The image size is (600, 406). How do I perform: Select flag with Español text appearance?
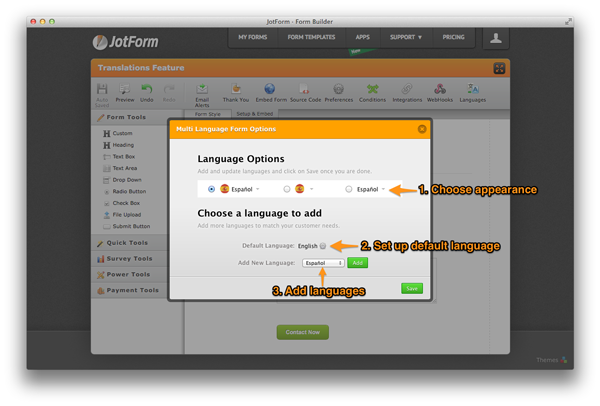[x=211, y=189]
